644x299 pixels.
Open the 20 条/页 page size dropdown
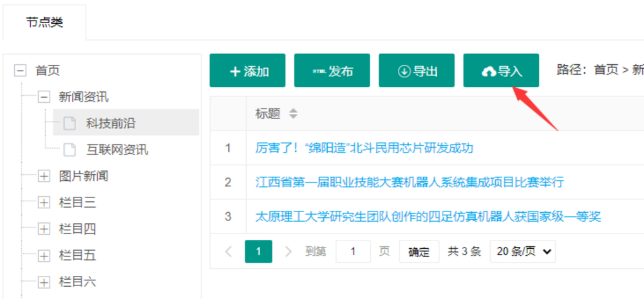coord(522,251)
